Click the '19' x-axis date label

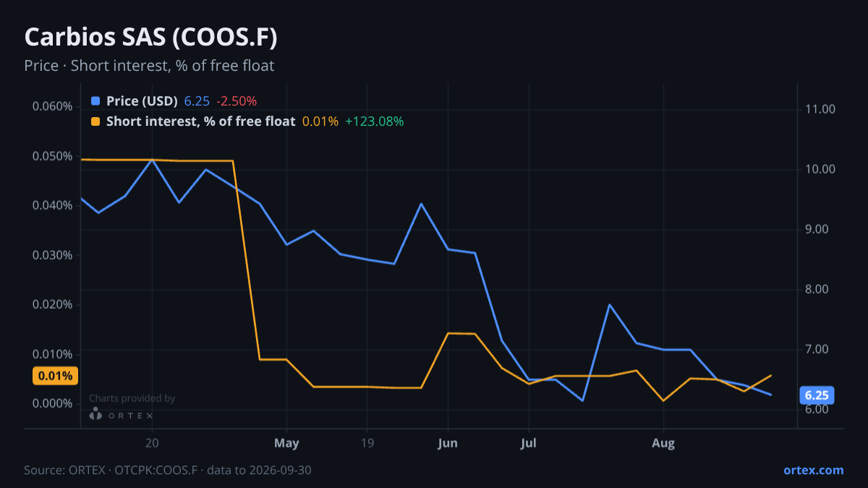pos(367,443)
